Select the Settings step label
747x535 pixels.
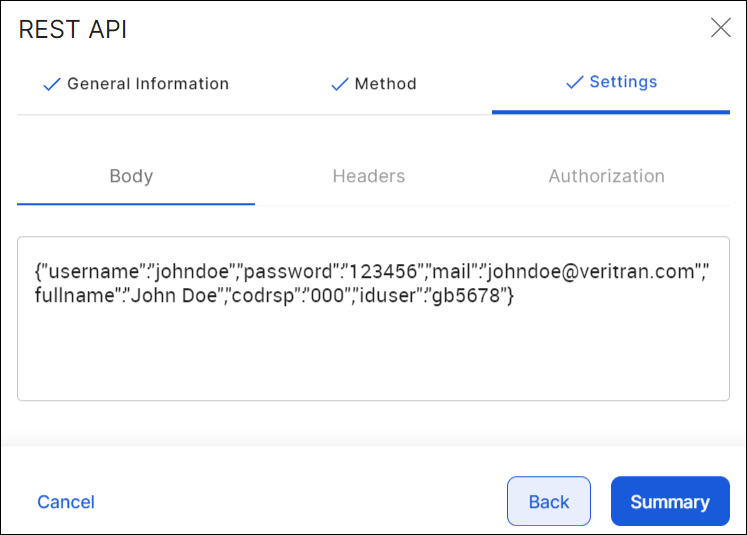pos(623,82)
